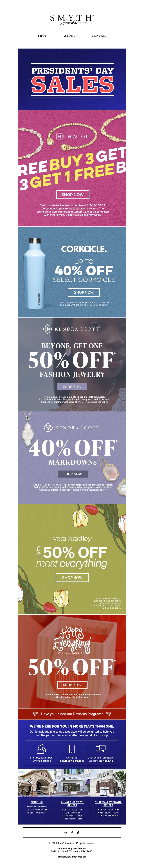The width and height of the screenshot is (144, 868).
Task: Open the TikTok icon in footer
Action: click(78, 832)
